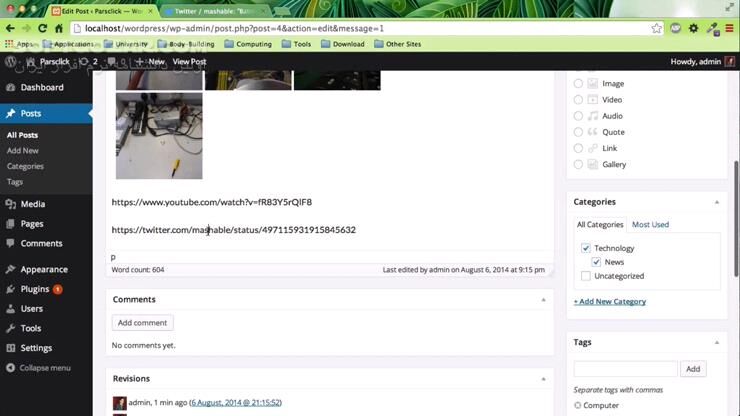Uncheck the Technology category checkbox
Viewport: 740px width, 416px height.
tap(586, 248)
